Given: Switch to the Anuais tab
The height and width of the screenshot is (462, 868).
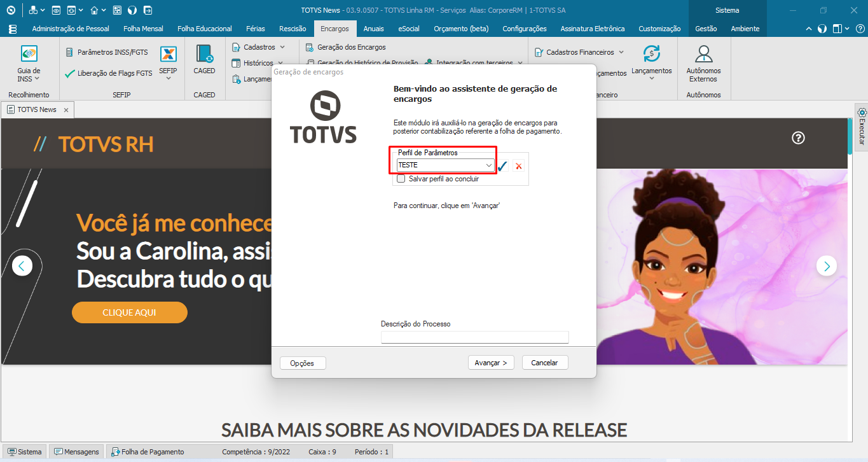Looking at the screenshot, I should [374, 29].
